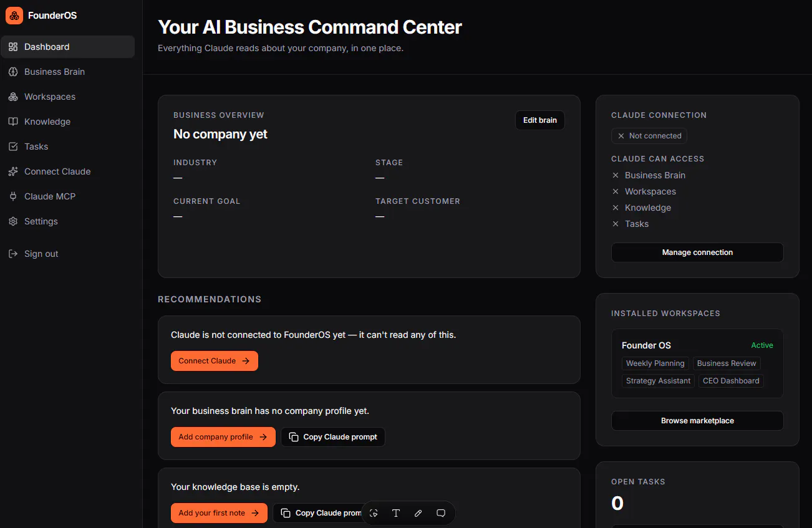Click the plug icon for Claude MCP

[13, 196]
